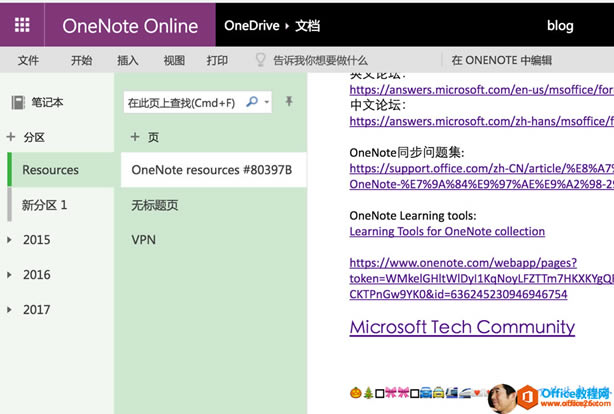
Task: Open the answers.microsoft.com en-us forum link
Action: (482, 90)
